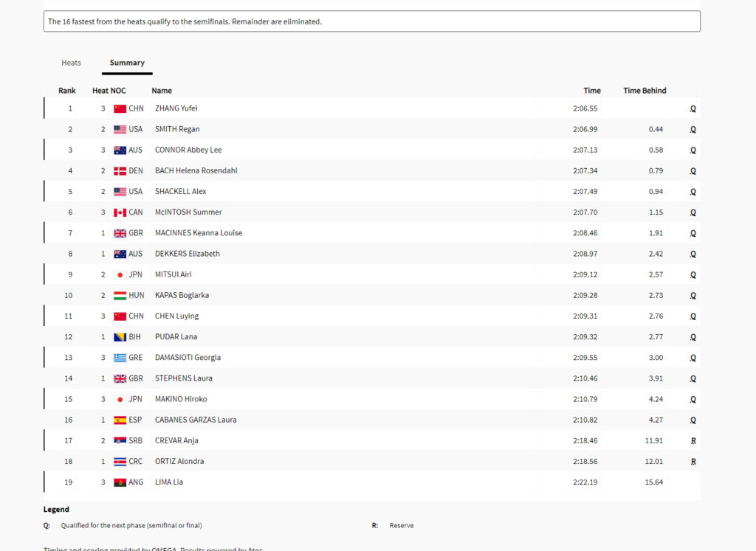Screen dimensions: 756x551
Task: Click Serbia flag beside CREVAR Anja
Action: pos(120,440)
